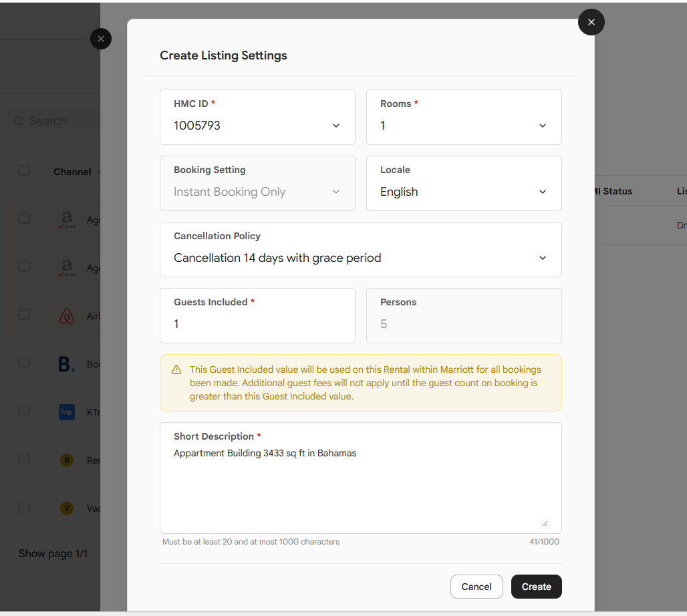Check the first Agoda row checkbox
Image resolution: width=687 pixels, height=616 pixels.
click(x=24, y=218)
